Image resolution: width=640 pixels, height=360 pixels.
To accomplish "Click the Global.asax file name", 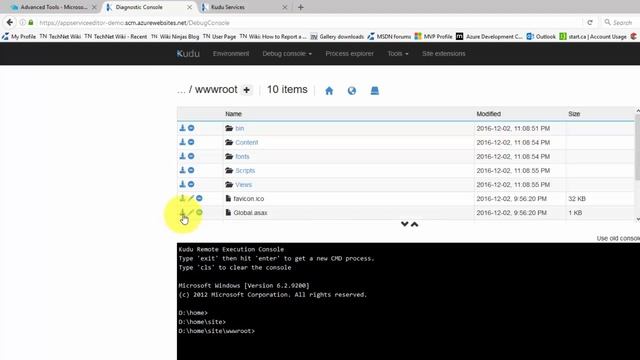I will (250, 213).
